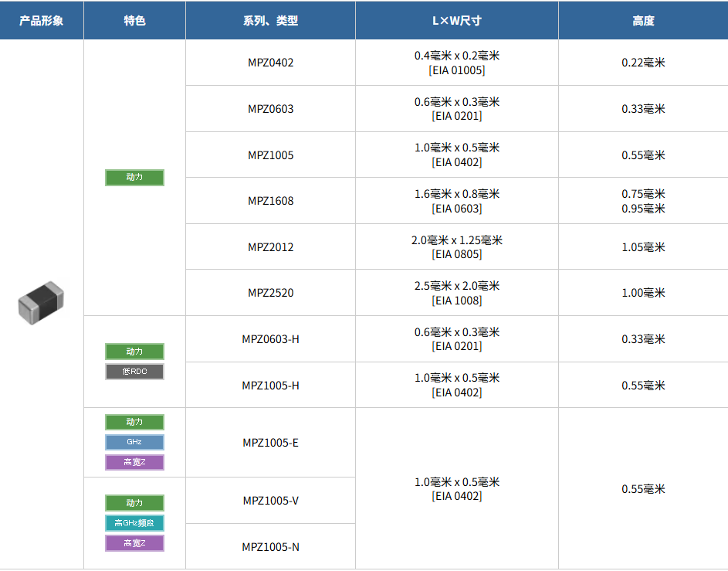Click the 产品形象 column header
Viewport: 728px width, 571px height.
42,20
